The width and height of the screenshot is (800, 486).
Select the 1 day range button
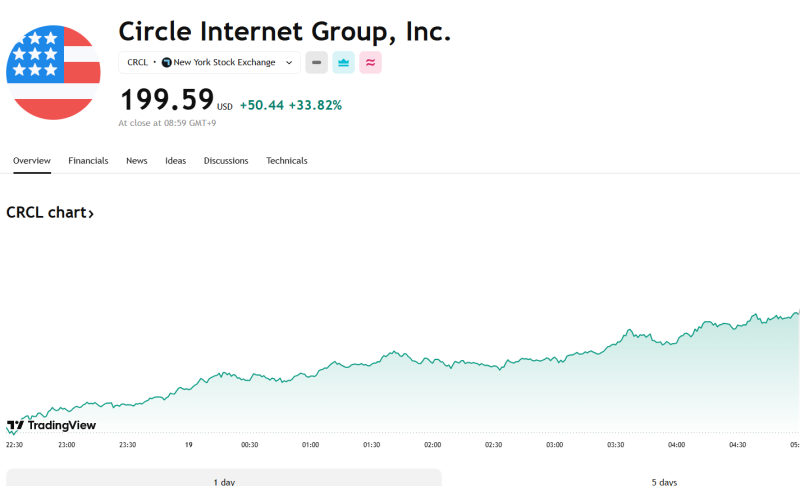click(224, 478)
